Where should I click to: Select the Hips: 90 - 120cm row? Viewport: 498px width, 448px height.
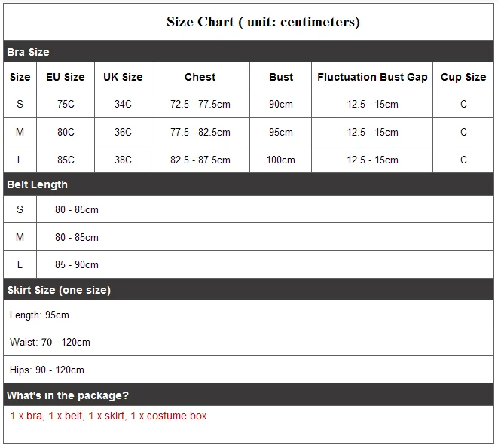[249, 370]
